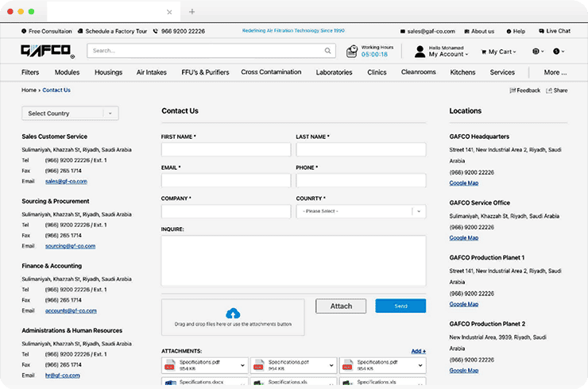Screen dimensions: 588x389
Task: Open Google Map for Production Planet 2
Action: coord(464,371)
